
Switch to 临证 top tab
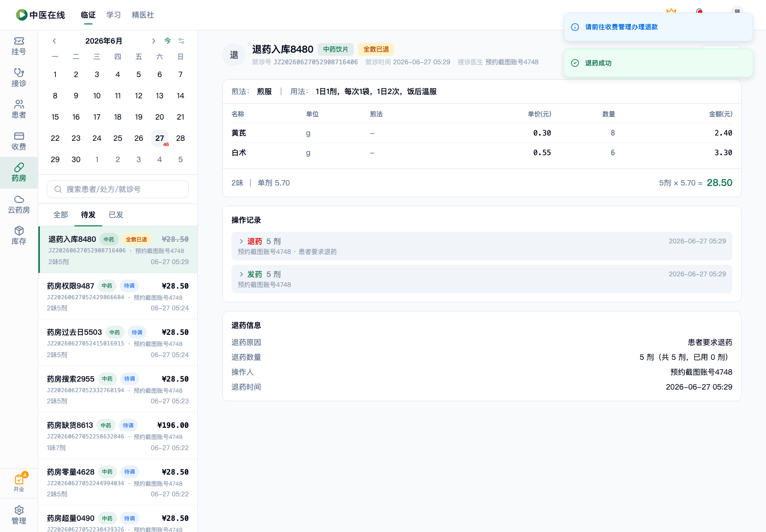(88, 15)
